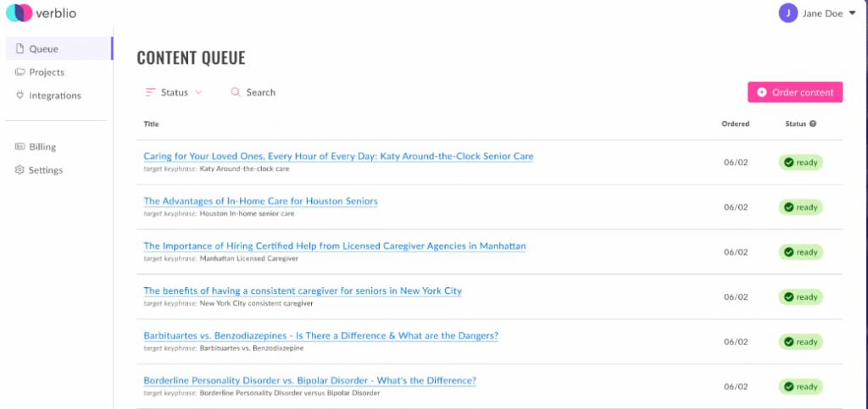868x409 pixels.
Task: Click keyphrase 'Manhattan Licensed Caregiver'
Action: (248, 258)
